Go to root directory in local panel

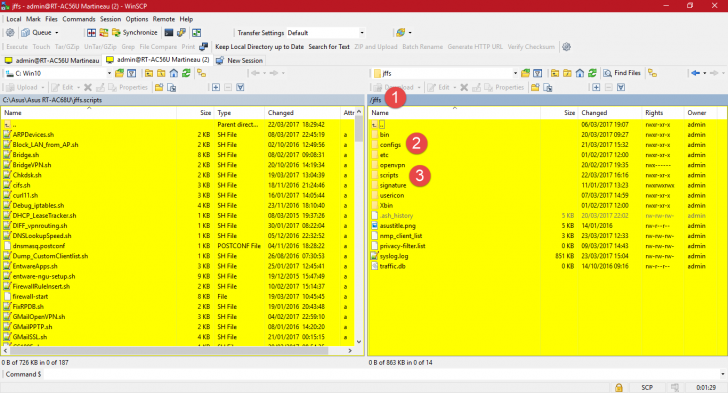(x=161, y=73)
